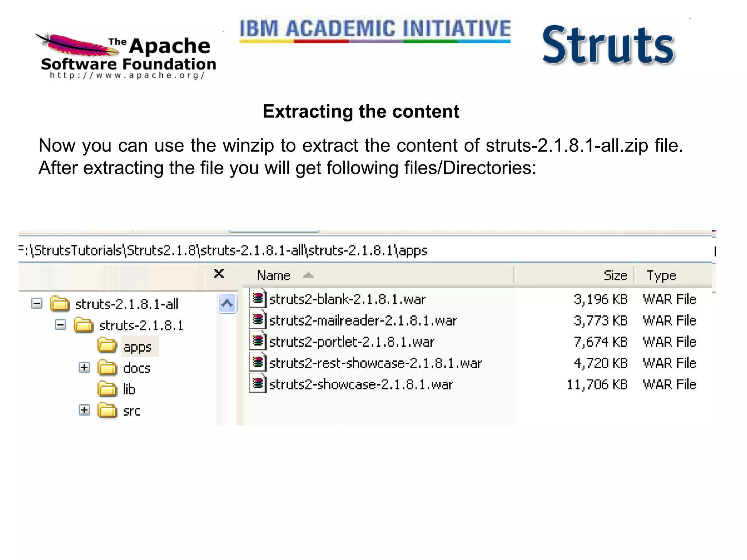747x560 pixels.
Task: Sort files by the Type column header
Action: click(673, 275)
